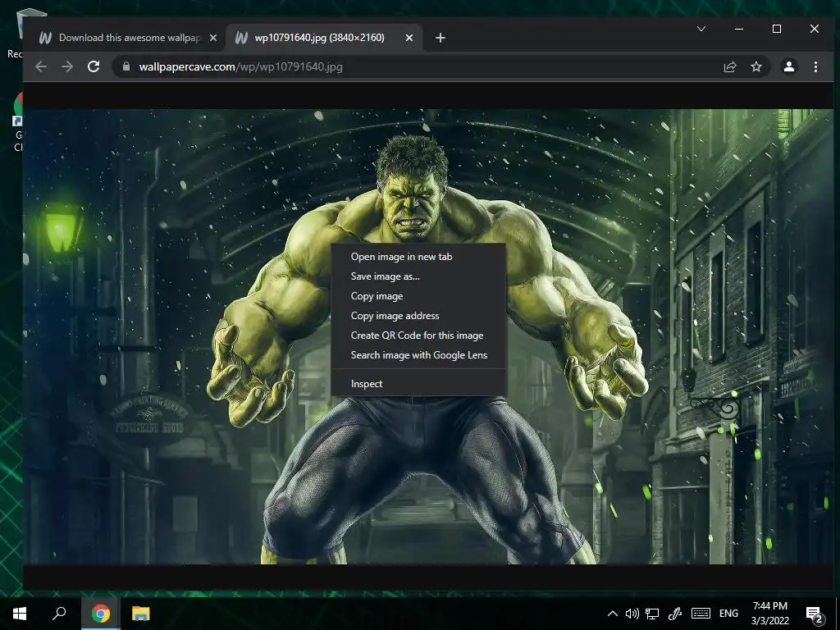
Task: Open network status icon in tray
Action: coord(652,614)
